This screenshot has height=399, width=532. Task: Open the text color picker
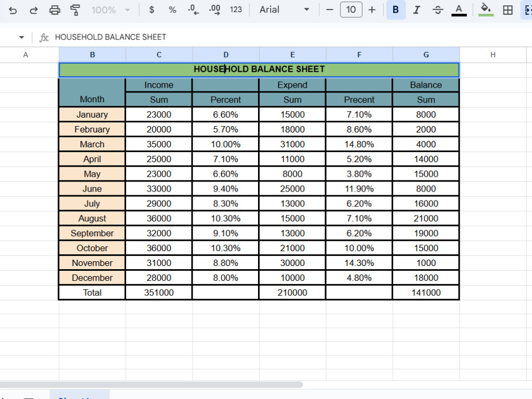pos(459,10)
